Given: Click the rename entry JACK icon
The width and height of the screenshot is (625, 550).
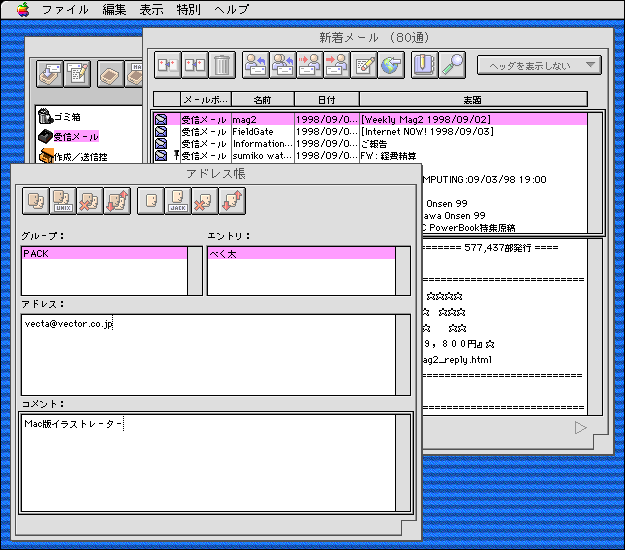Looking at the screenshot, I should point(178,201).
